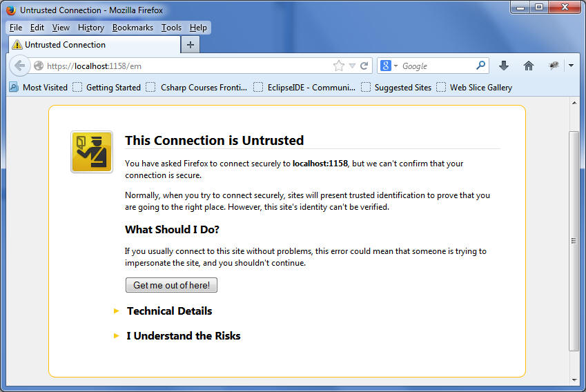Open the Most Visited bookmarks folder
Image resolution: width=586 pixels, height=392 pixels.
[39, 88]
